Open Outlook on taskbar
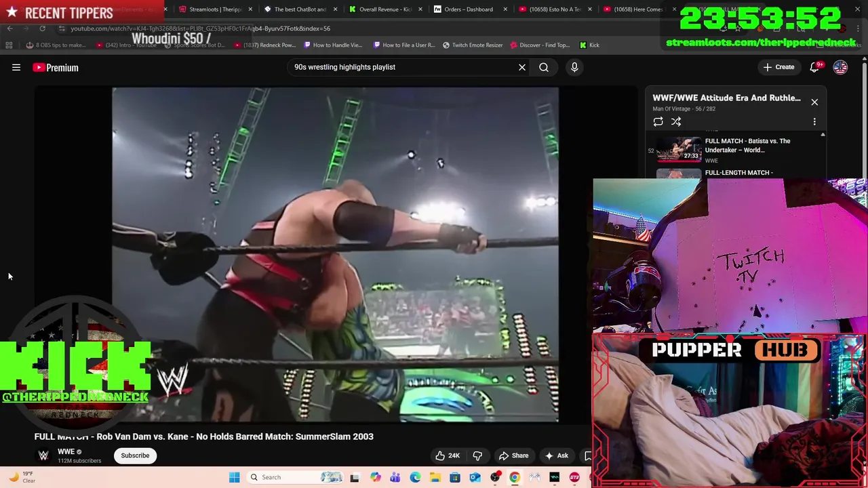 click(x=475, y=477)
